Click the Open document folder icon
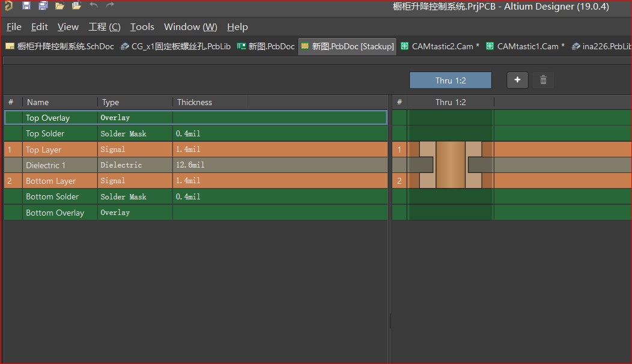This screenshot has height=364, width=632. (x=59, y=5)
